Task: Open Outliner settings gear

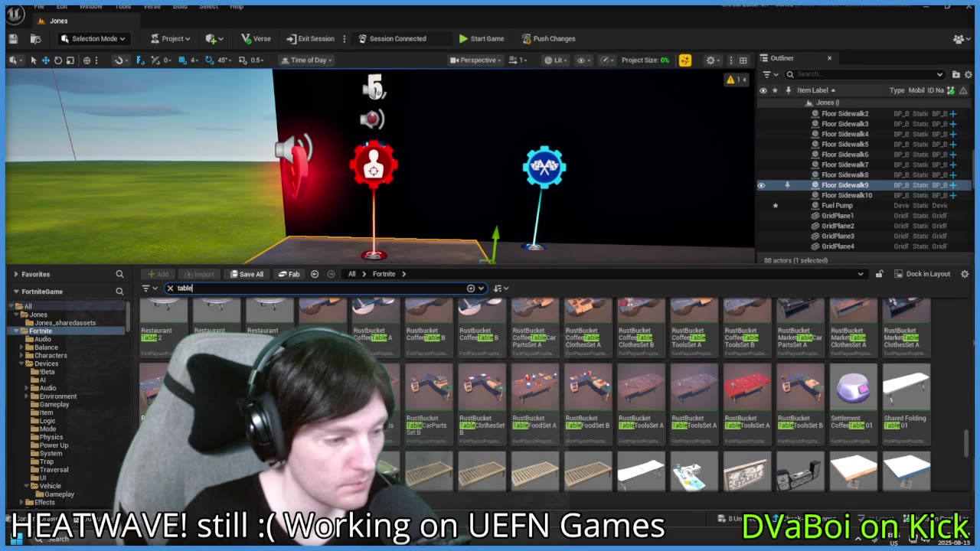Action: point(968,74)
